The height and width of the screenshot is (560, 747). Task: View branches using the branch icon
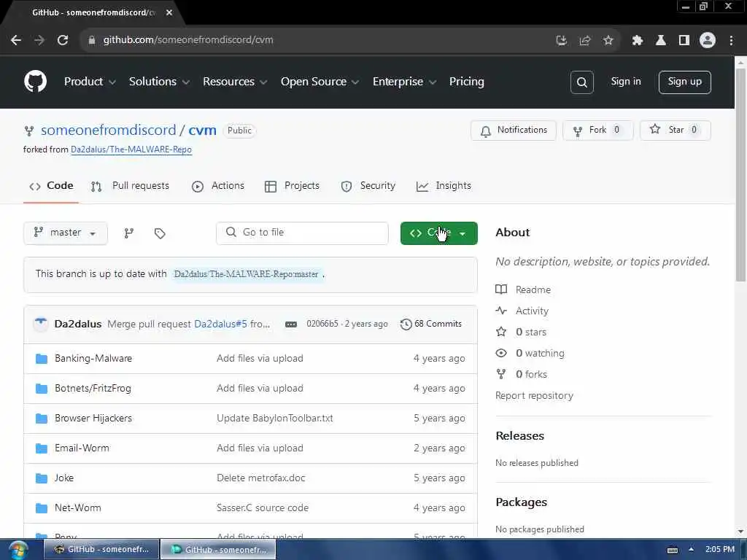pyautogui.click(x=128, y=233)
